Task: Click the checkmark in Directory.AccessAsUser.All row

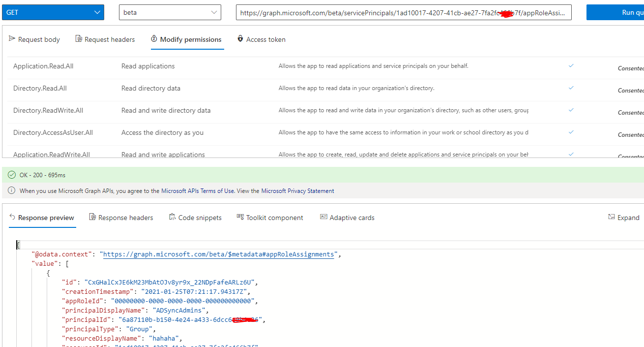Action: [571, 132]
